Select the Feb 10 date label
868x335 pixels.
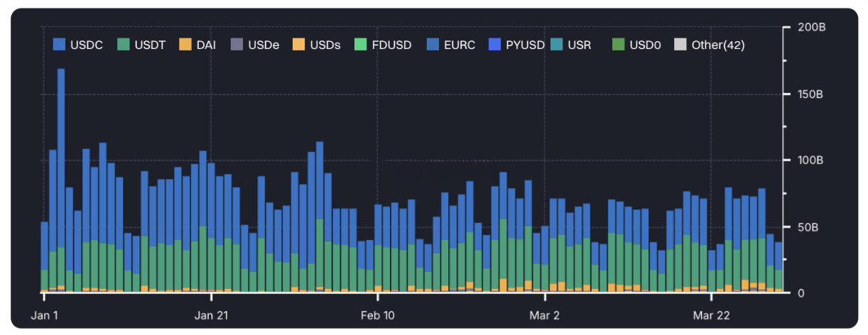click(x=379, y=314)
